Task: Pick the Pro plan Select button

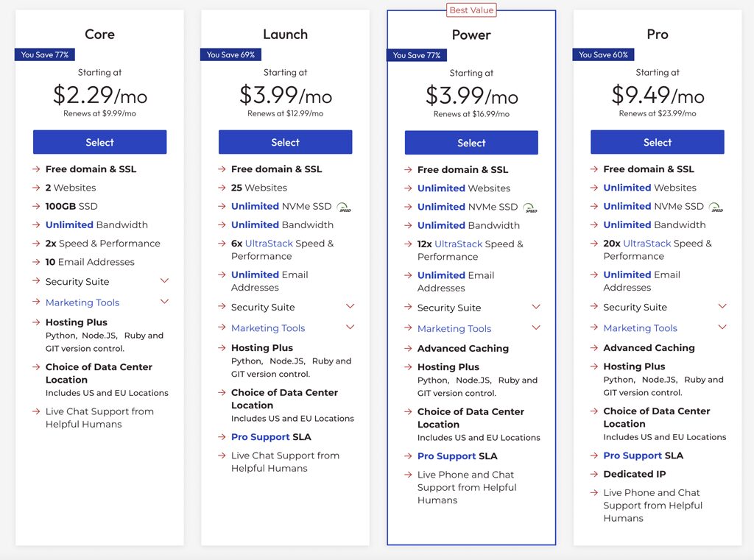Action: (x=657, y=142)
